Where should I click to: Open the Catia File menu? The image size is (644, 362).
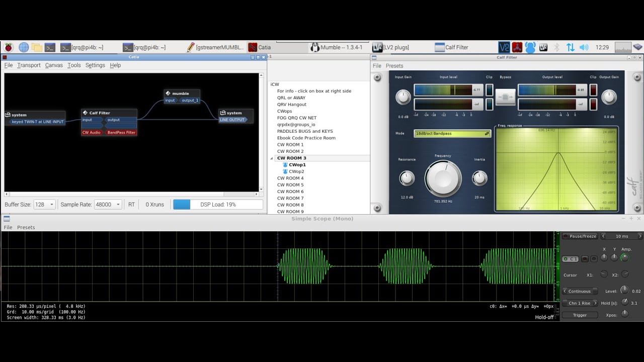9,65
